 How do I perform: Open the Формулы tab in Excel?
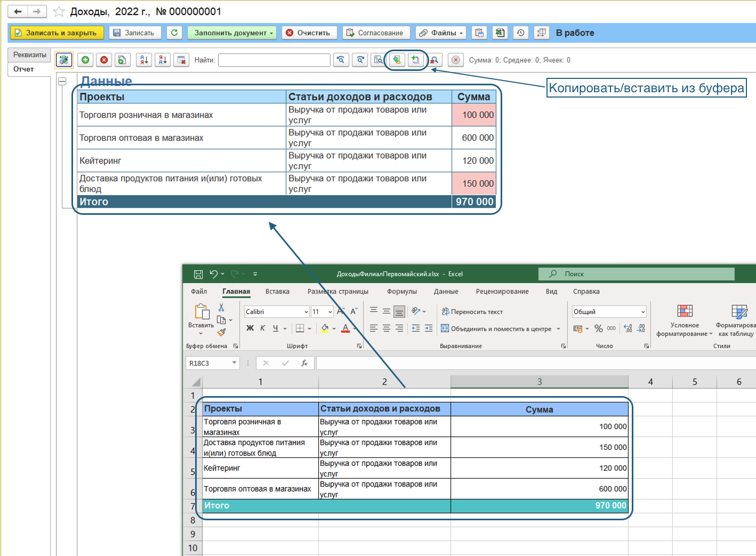point(402,292)
